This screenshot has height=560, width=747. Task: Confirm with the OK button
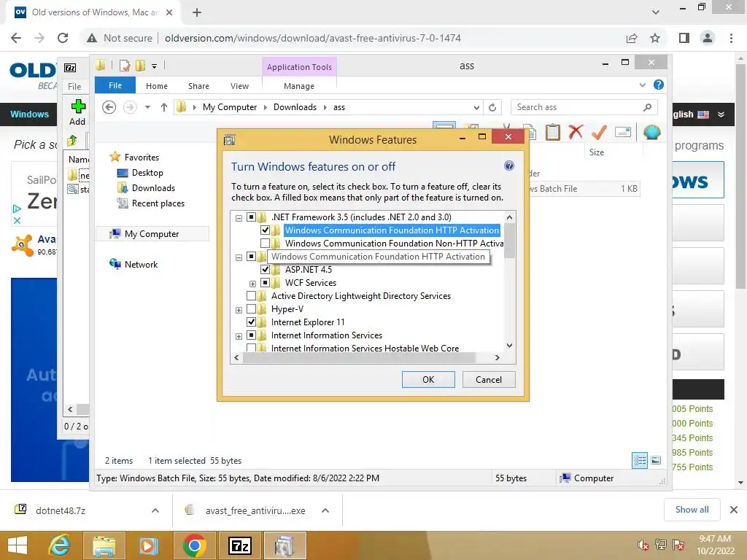428,379
